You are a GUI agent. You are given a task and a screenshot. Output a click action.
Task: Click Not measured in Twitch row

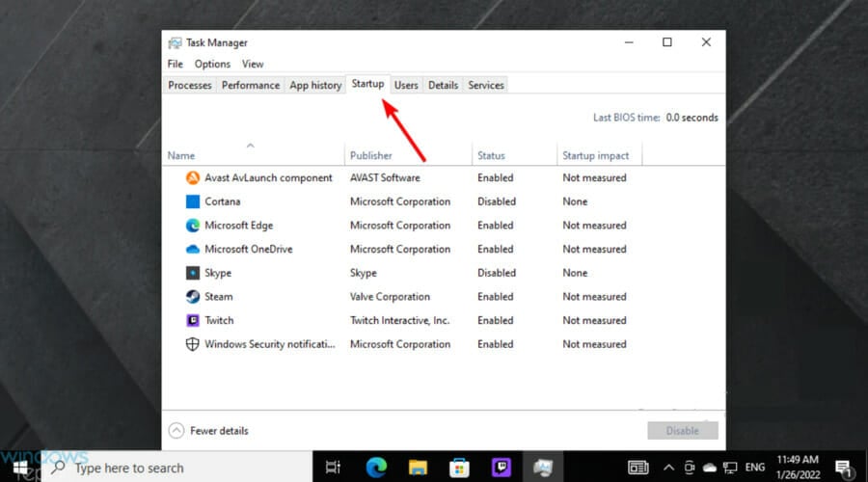pyautogui.click(x=594, y=320)
